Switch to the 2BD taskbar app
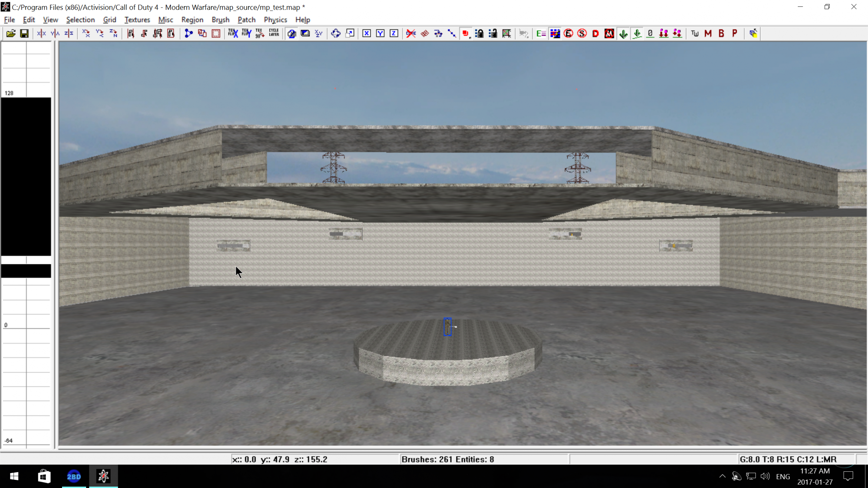 coord(74,476)
